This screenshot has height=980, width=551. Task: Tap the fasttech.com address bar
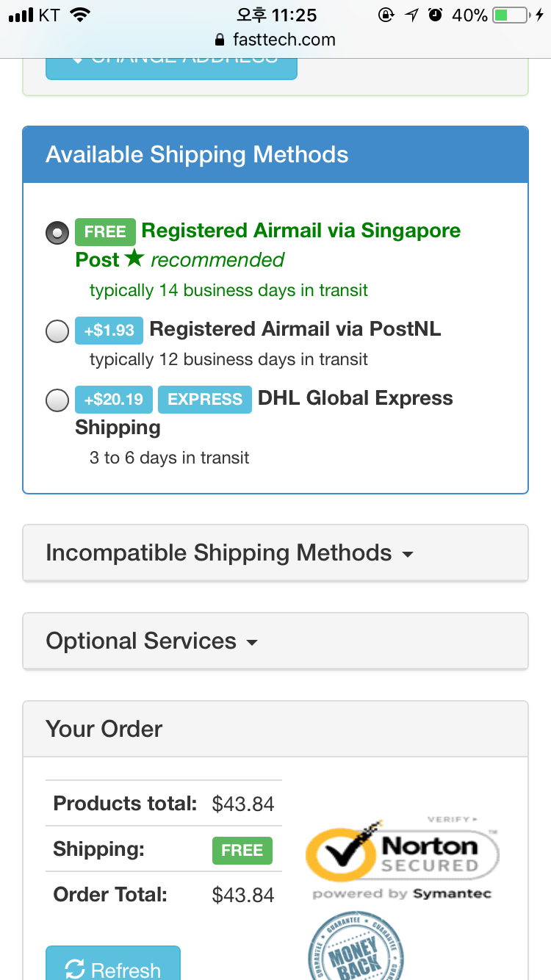(275, 40)
